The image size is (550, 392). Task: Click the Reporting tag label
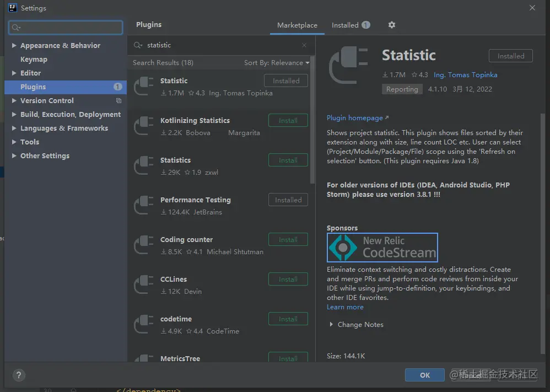coord(402,89)
